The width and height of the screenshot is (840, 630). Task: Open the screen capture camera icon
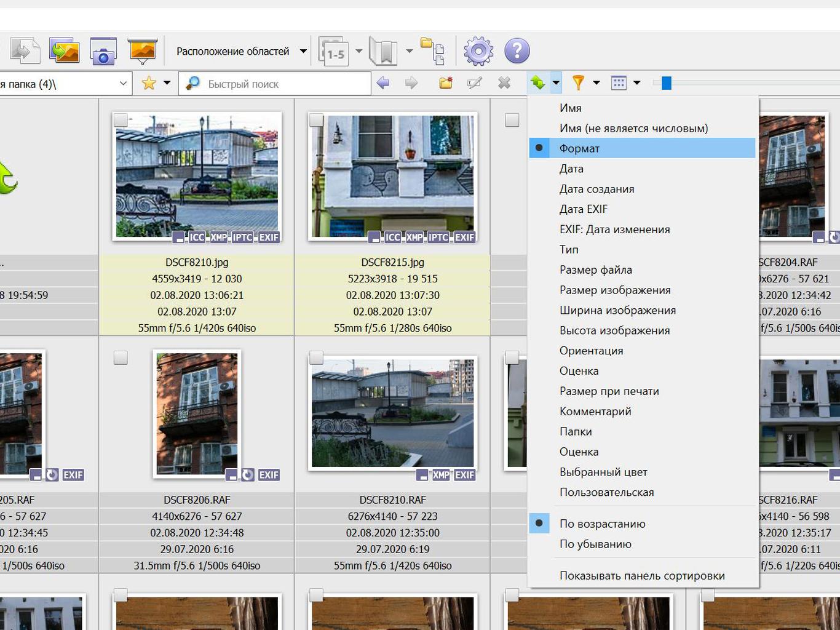tap(103, 52)
